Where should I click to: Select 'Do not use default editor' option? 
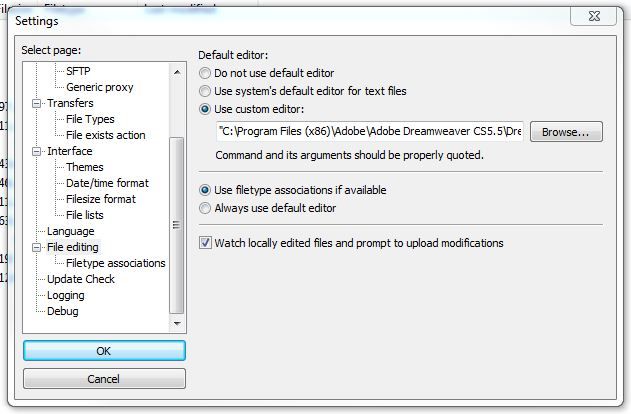205,73
